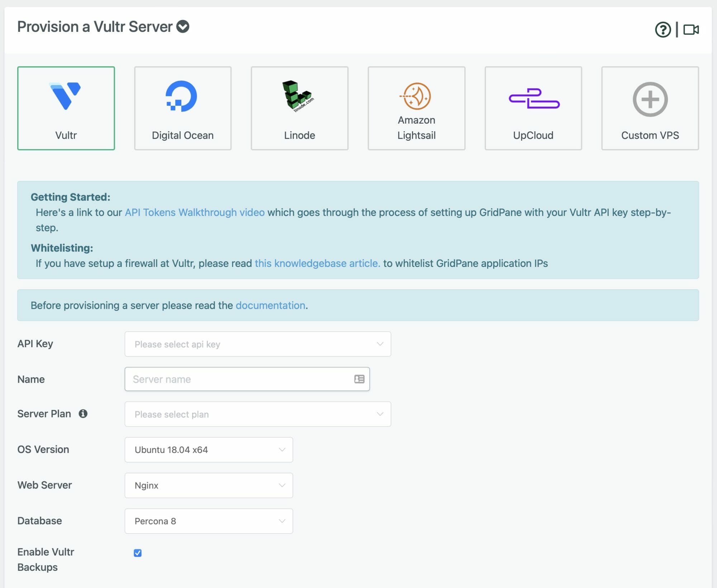
Task: Click the chevron icon beside Provision a Vultr Server
Action: (183, 27)
